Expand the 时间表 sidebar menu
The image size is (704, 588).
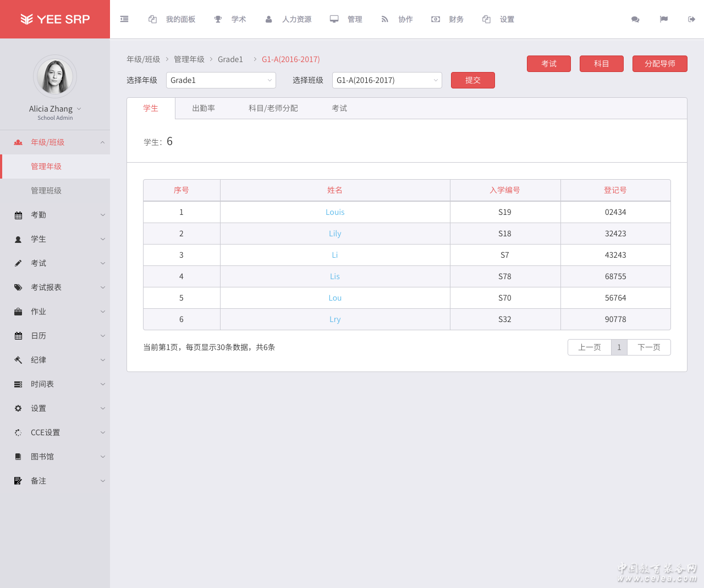click(x=55, y=384)
